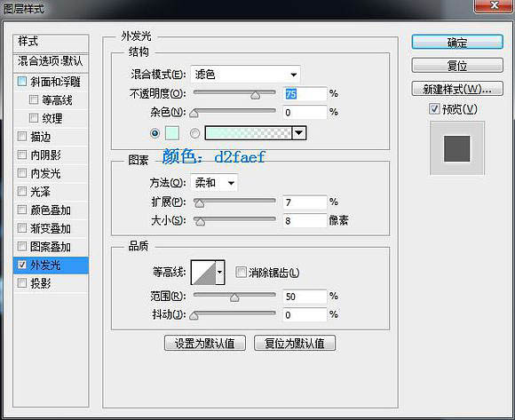Open the gradient picker dropdown arrow
Viewport: 515px width, 420px height.
299,133
